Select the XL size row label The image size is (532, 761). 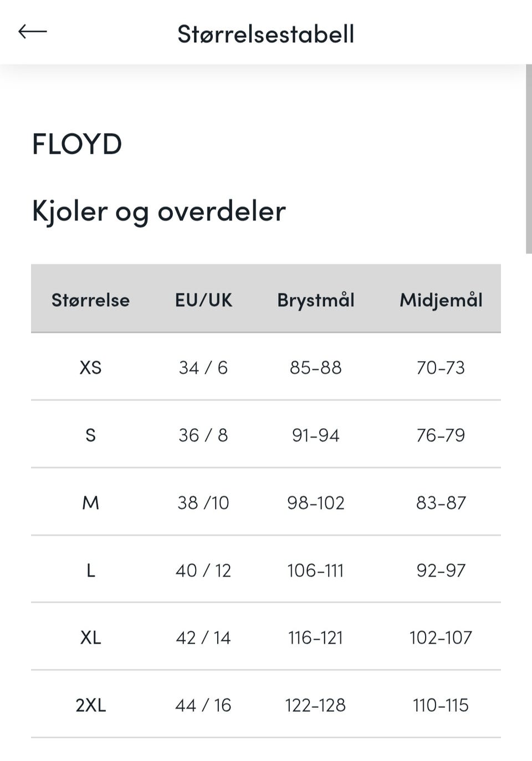point(90,637)
